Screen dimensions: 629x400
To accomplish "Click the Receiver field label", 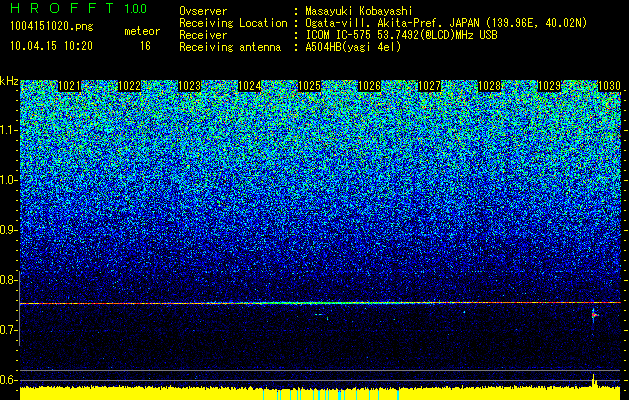I will [203, 35].
